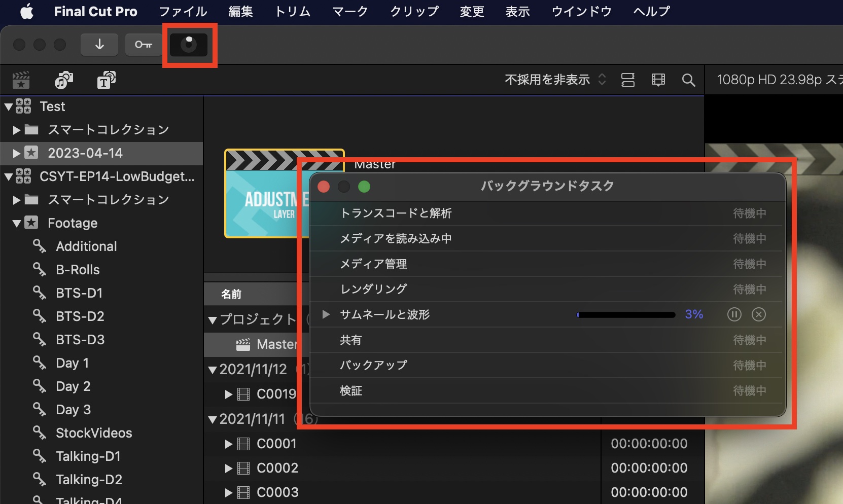
Task: Toggle the background tasks dial button
Action: tap(189, 45)
